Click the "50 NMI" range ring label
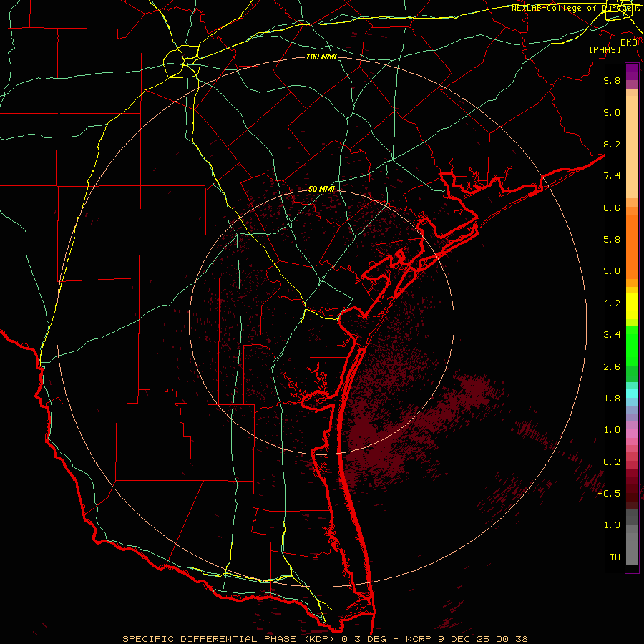This screenshot has width=644, height=644. [x=321, y=189]
